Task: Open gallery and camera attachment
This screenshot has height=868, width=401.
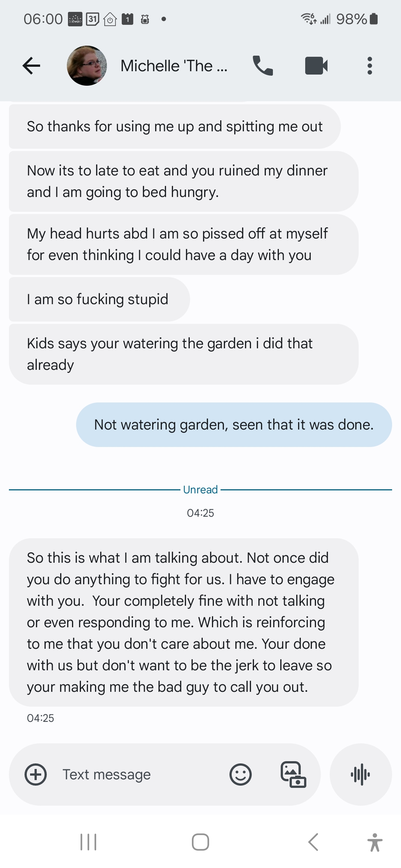Action: coord(293,775)
